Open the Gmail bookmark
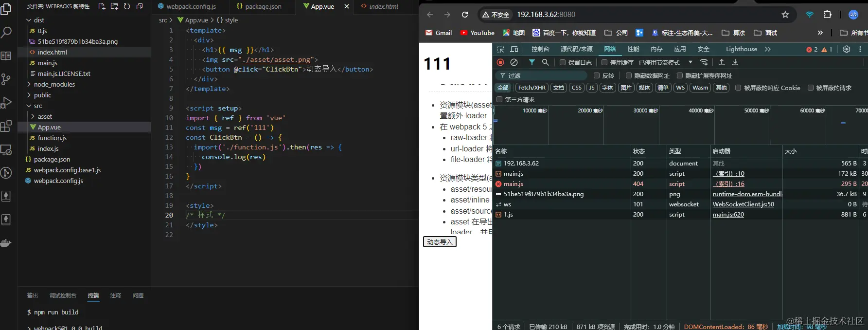868x330 pixels. (x=439, y=33)
